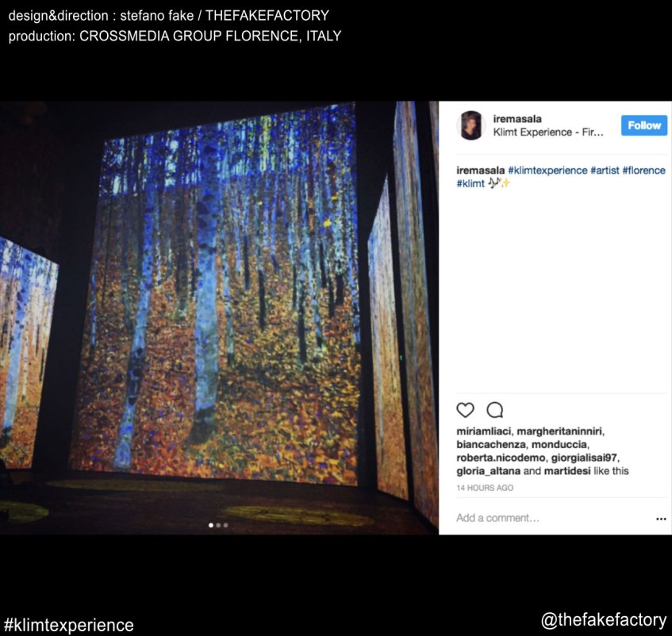Open the #artist hashtag
Image resolution: width=672 pixels, height=636 pixels.
click(x=605, y=170)
